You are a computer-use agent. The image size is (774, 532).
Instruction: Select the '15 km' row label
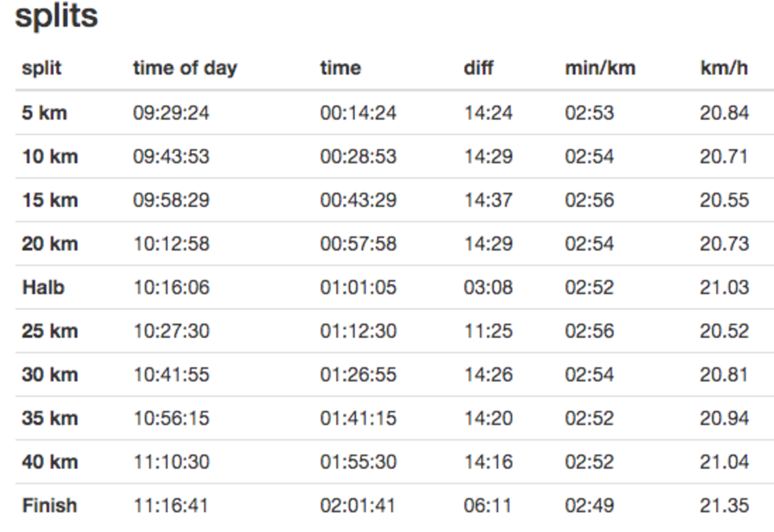point(50,200)
